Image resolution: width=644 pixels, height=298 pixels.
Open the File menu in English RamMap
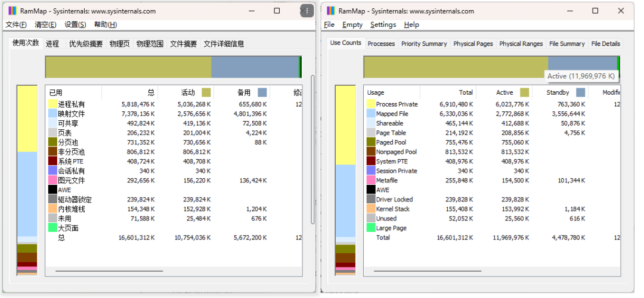pyautogui.click(x=329, y=24)
